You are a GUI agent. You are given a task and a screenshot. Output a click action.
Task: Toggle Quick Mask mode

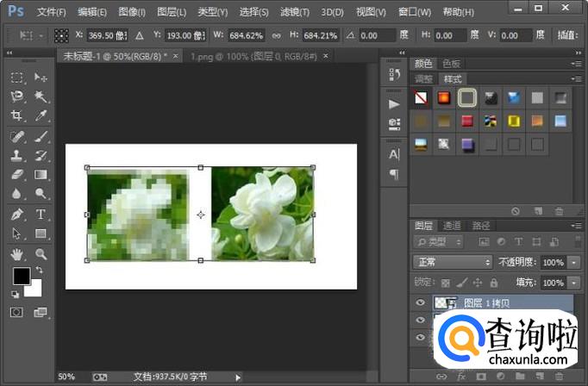tap(16, 312)
